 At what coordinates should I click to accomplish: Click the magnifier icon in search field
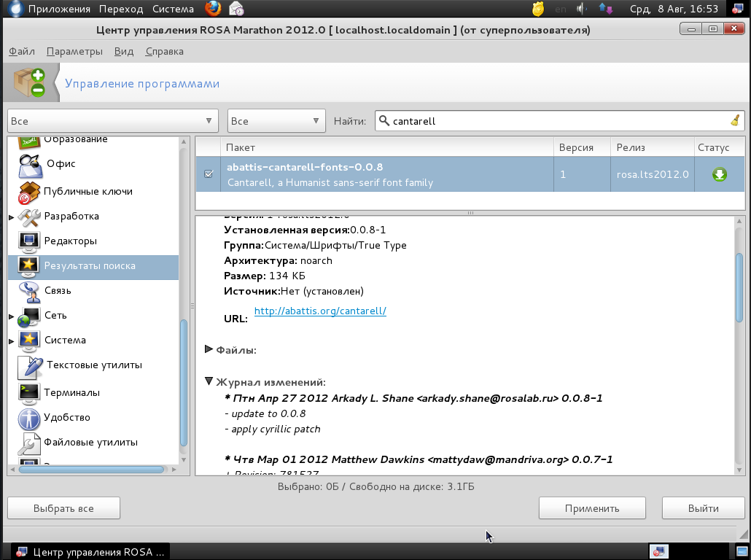coord(384,121)
